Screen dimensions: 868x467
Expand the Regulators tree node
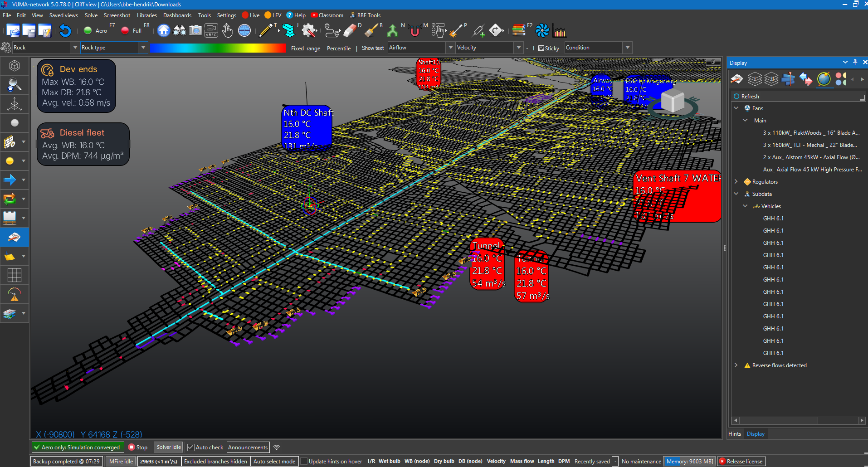[736, 181]
